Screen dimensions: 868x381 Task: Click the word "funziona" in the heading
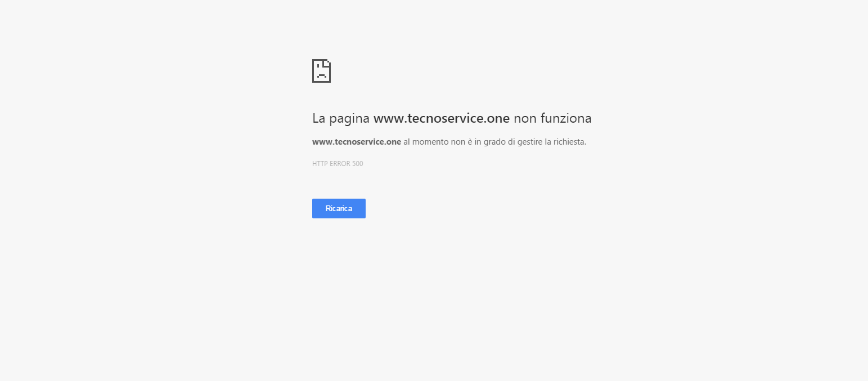click(566, 118)
